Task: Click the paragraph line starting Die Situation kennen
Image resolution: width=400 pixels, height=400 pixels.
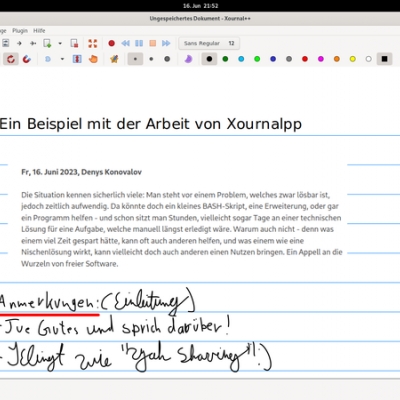Action: [x=175, y=195]
